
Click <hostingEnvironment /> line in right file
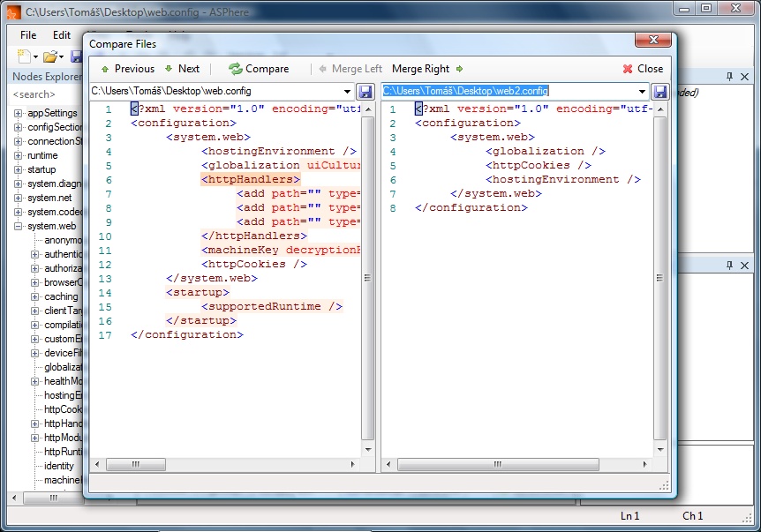coord(563,179)
